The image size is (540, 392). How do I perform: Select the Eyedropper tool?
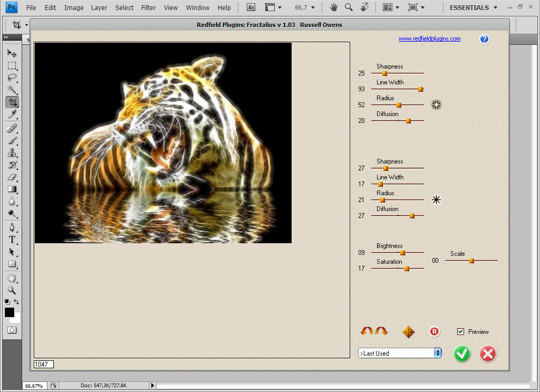(x=12, y=114)
